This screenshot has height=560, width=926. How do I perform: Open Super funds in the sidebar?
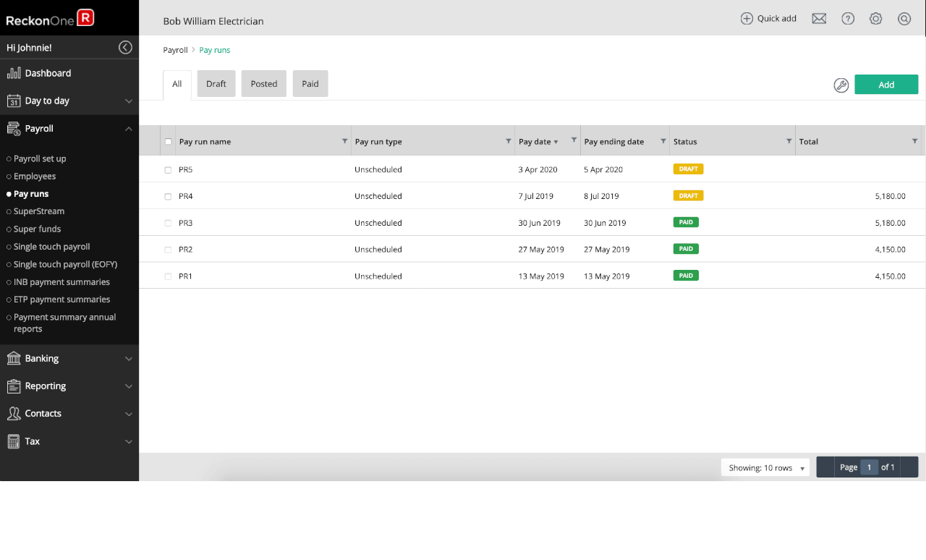click(x=37, y=229)
